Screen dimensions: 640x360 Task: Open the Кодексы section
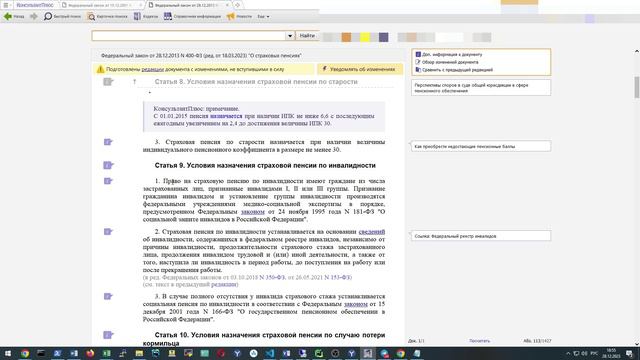(x=146, y=16)
